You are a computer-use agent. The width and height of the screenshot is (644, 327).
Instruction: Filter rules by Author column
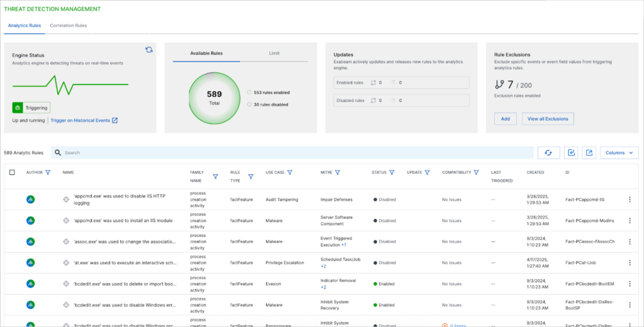48,172
